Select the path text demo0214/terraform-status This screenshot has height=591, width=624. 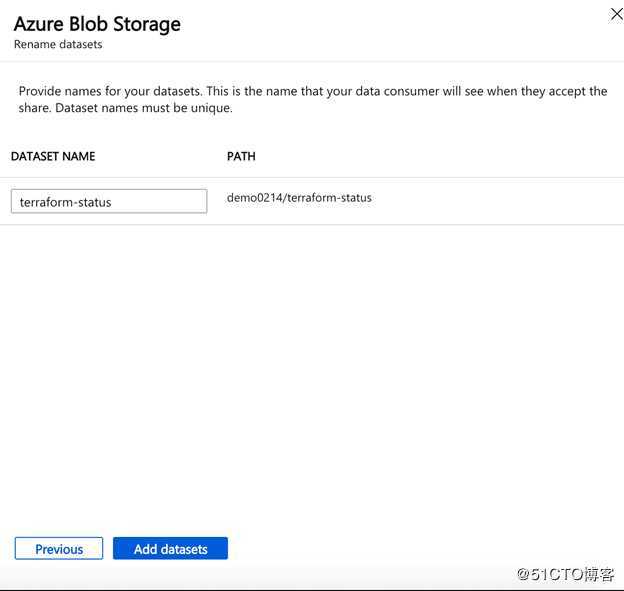point(299,198)
